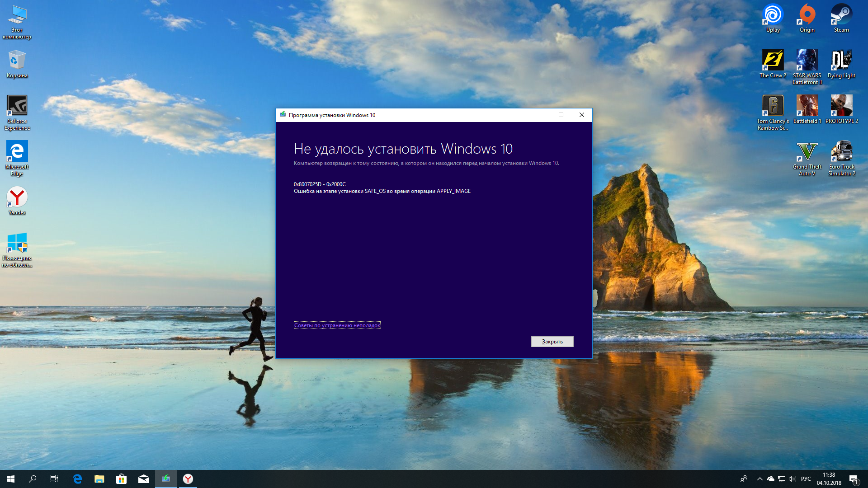
Task: Click error code text 0x8007025D - 0x2000C
Action: click(320, 184)
